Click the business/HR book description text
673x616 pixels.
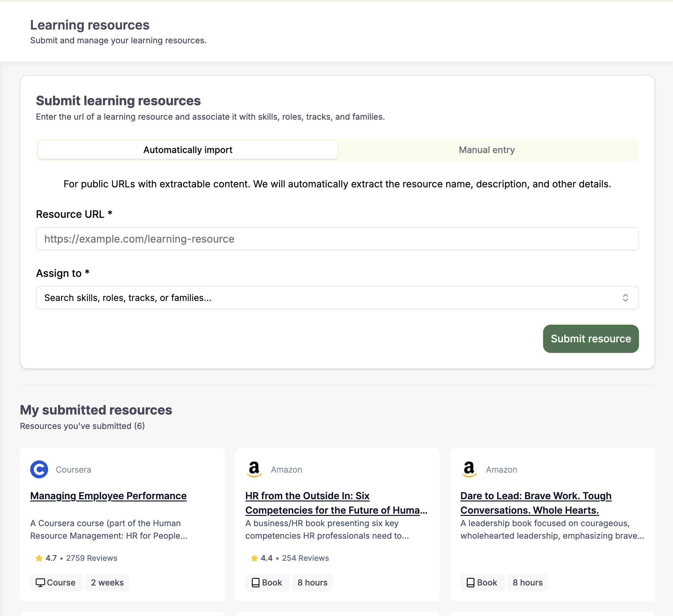327,529
